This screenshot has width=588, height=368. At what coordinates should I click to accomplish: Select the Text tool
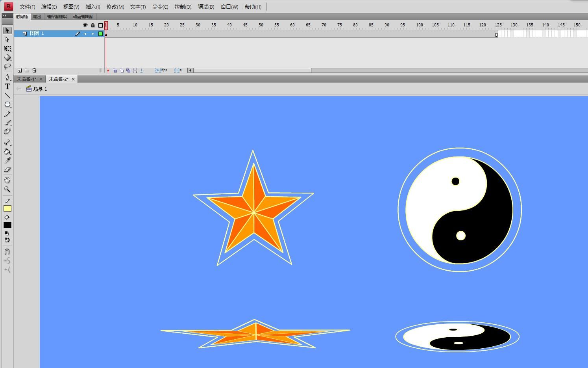point(7,86)
